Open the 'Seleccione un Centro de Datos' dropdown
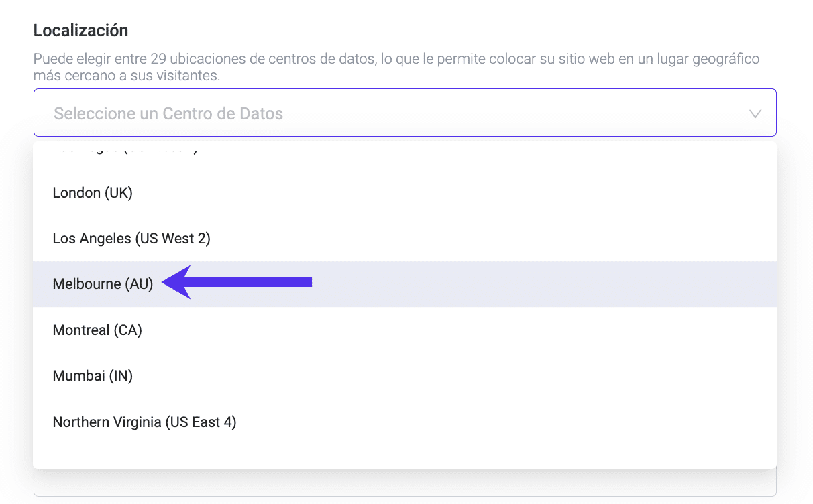Screen dimensions: 813x504 [x=404, y=113]
